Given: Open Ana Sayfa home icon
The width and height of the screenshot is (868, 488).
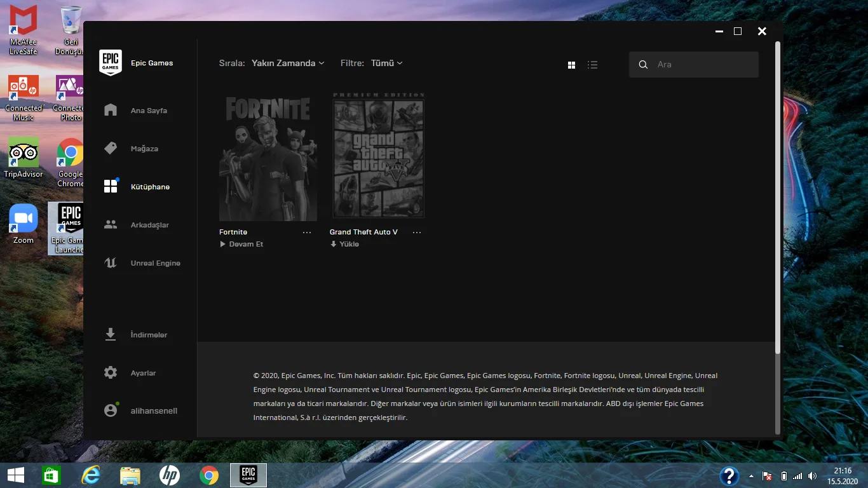Looking at the screenshot, I should (x=111, y=110).
